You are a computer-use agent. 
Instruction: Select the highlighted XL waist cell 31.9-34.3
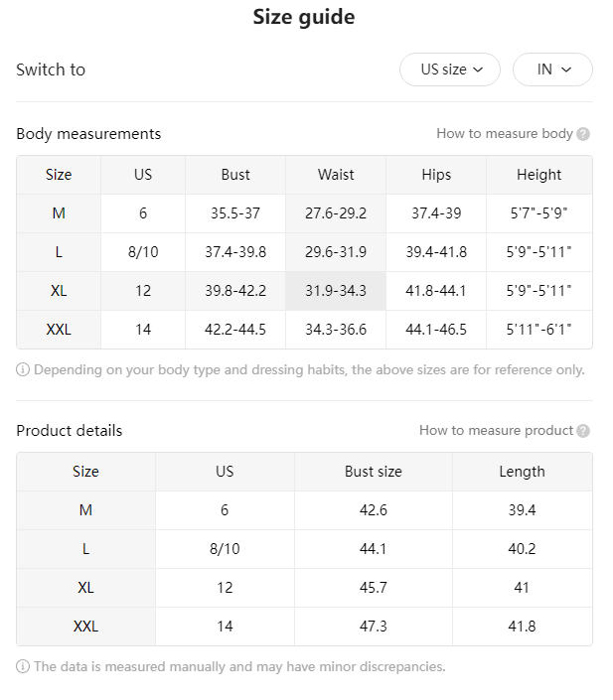[336, 291]
